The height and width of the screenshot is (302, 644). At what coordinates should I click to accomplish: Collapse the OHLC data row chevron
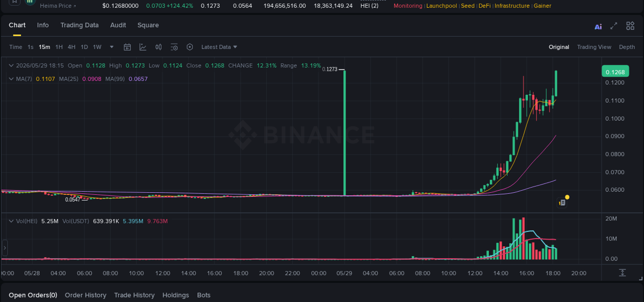pyautogui.click(x=11, y=65)
